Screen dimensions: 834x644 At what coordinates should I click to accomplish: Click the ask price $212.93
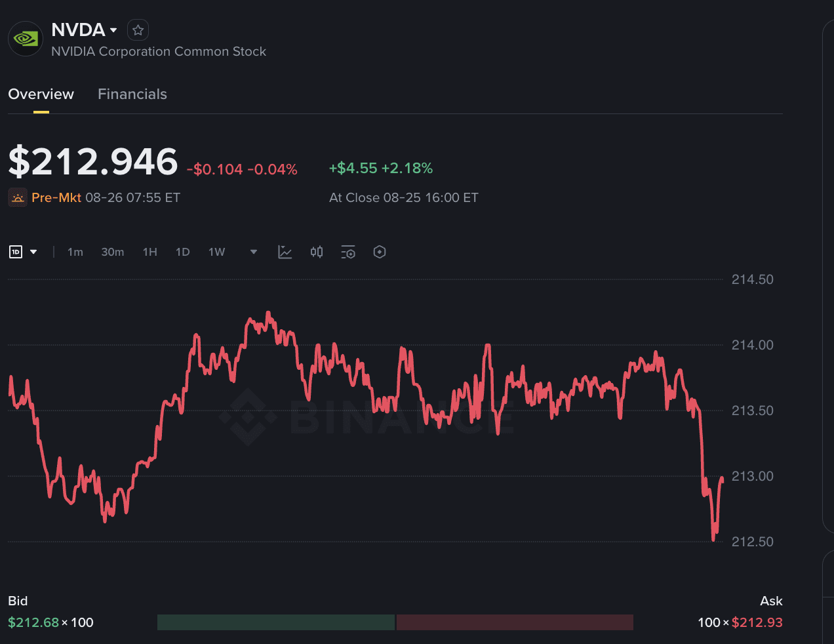[x=757, y=622]
